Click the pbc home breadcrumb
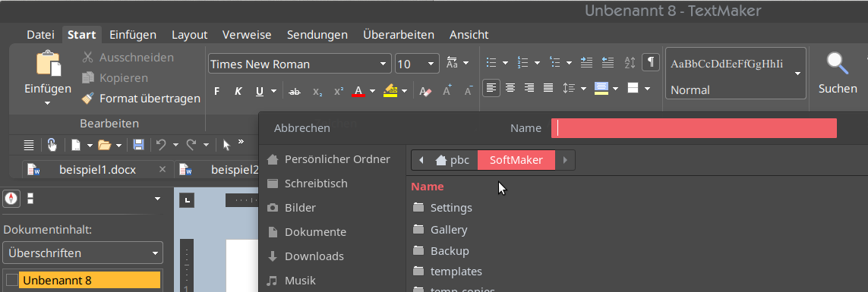This screenshot has height=292, width=868. (453, 160)
